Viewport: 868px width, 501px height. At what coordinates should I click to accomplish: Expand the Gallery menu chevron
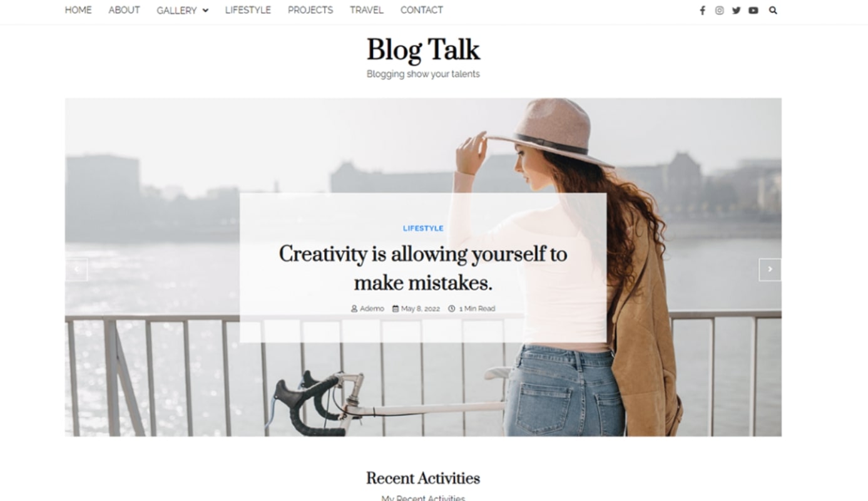(205, 10)
